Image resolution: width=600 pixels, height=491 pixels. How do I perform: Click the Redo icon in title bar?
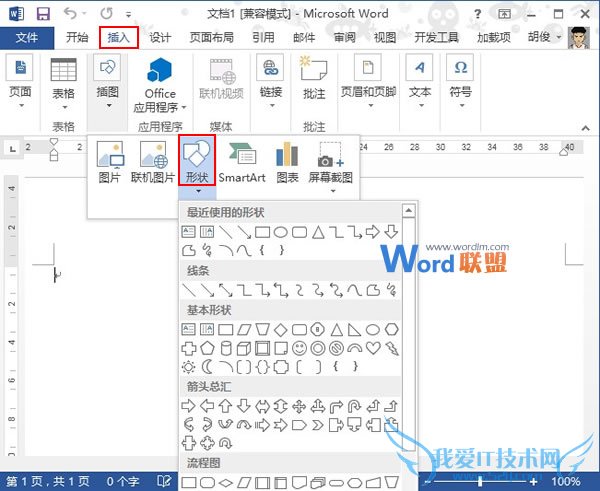(x=106, y=14)
